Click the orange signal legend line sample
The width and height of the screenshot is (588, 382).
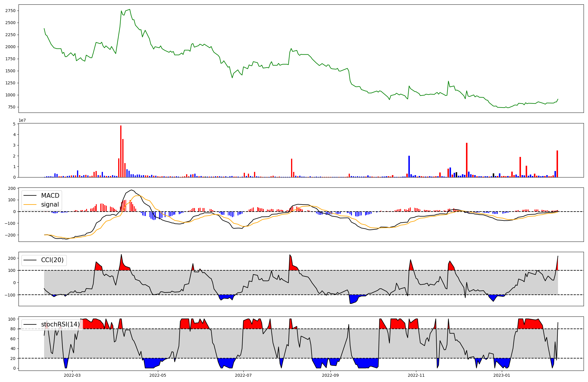click(x=30, y=205)
